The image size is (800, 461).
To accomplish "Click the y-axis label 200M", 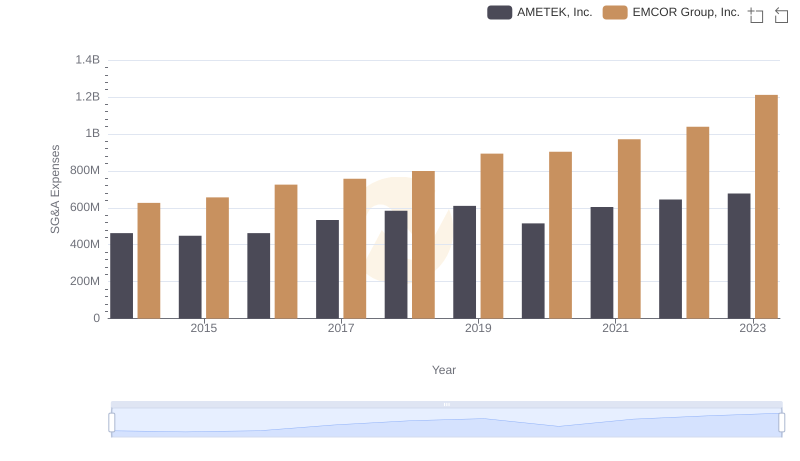I will click(x=85, y=281).
